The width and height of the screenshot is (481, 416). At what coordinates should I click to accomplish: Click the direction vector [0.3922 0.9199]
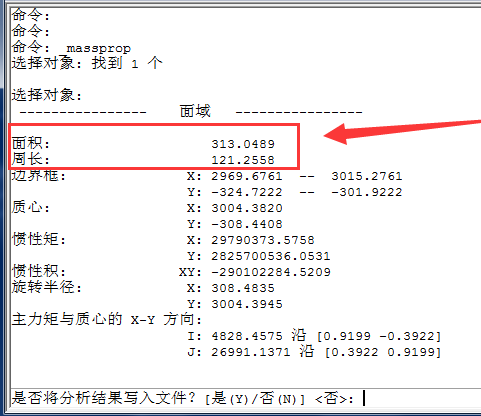pos(383,352)
